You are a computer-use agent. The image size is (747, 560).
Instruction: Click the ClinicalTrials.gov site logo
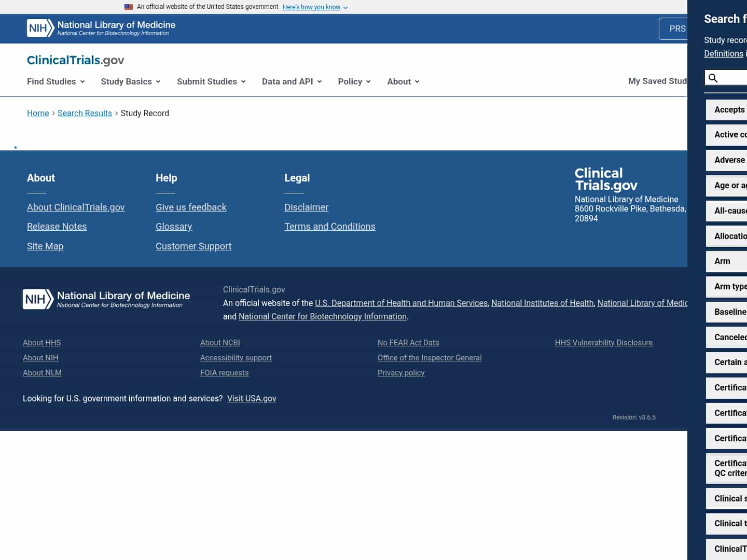click(76, 60)
